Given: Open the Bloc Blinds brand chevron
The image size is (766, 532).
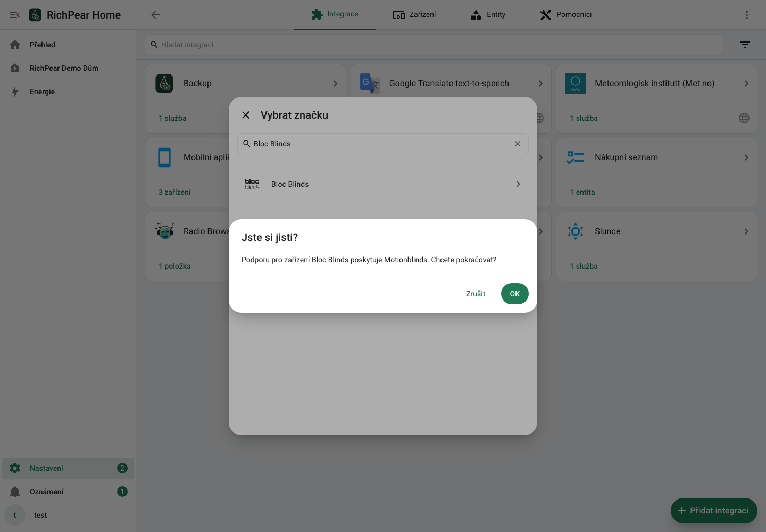Looking at the screenshot, I should tap(518, 184).
